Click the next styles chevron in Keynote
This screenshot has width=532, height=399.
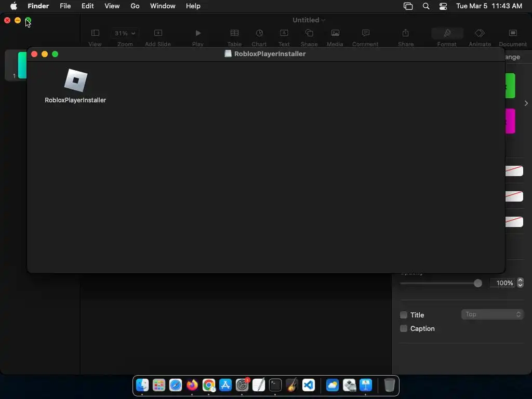point(526,103)
